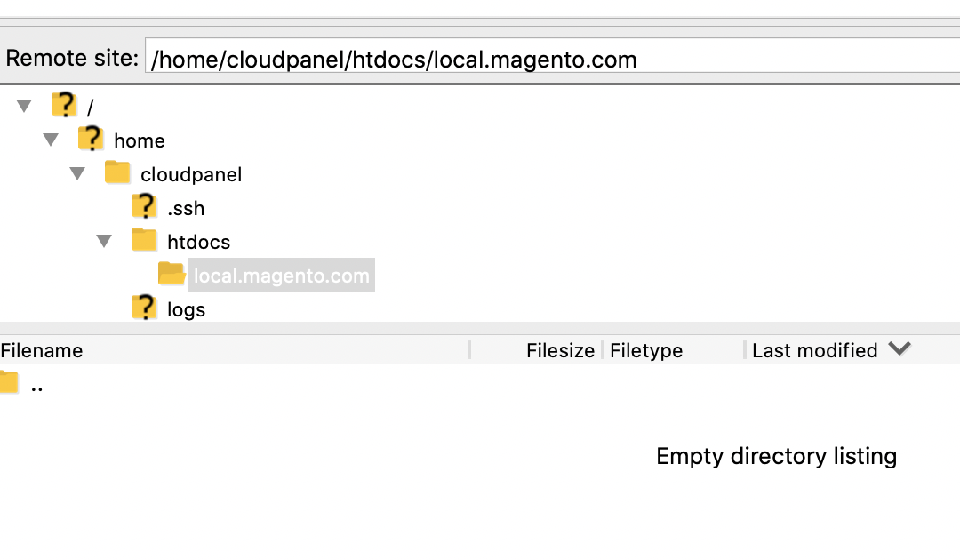Viewport: 960px width, 560px height.
Task: Select the logs folder label
Action: pyautogui.click(x=186, y=309)
